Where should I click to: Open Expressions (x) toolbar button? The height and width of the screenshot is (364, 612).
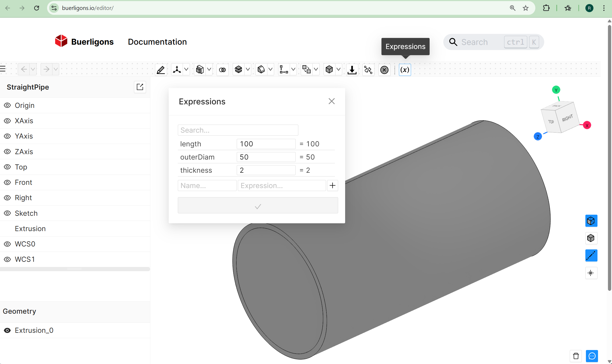tap(405, 70)
